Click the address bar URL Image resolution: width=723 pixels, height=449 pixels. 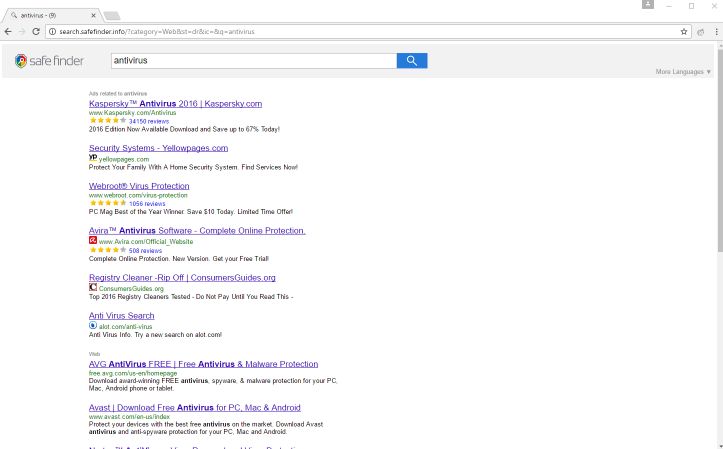coord(157,31)
